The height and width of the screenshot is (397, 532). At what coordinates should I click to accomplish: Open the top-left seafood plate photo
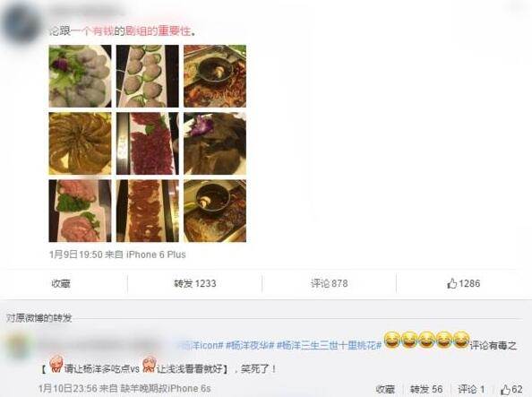80,76
